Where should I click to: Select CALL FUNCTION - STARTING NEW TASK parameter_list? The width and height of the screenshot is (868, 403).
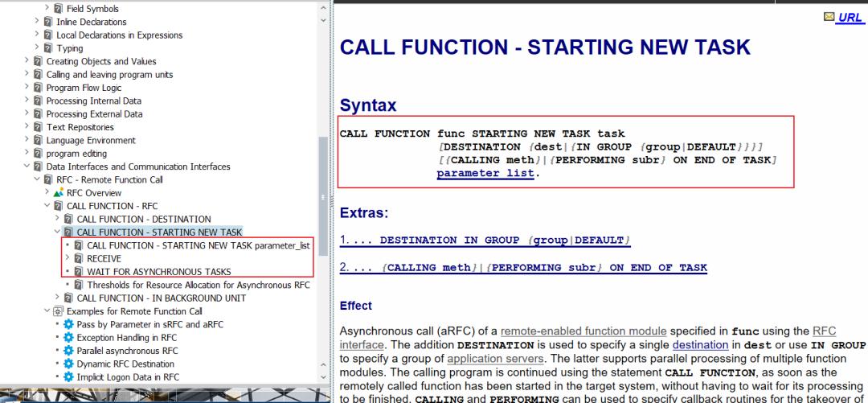click(199, 245)
